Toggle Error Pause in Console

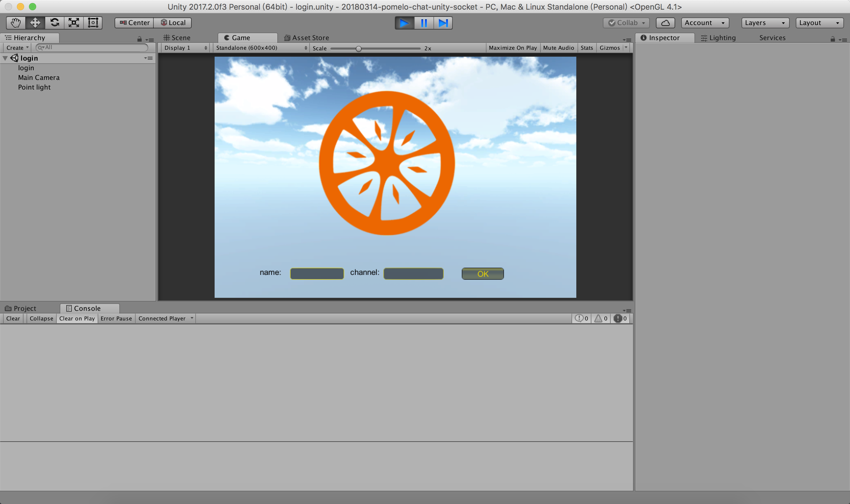116,319
